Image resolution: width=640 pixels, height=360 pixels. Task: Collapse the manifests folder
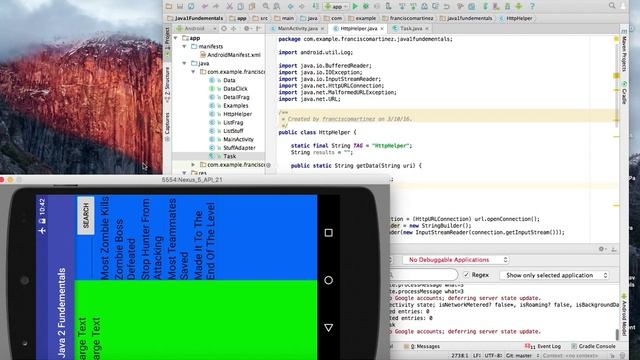184,46
